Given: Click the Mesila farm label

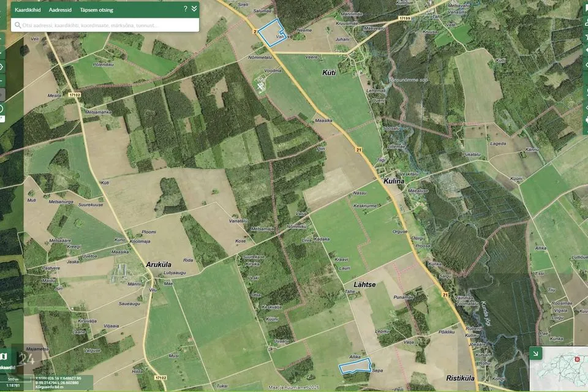Looking at the screenshot, I should (x=55, y=96).
